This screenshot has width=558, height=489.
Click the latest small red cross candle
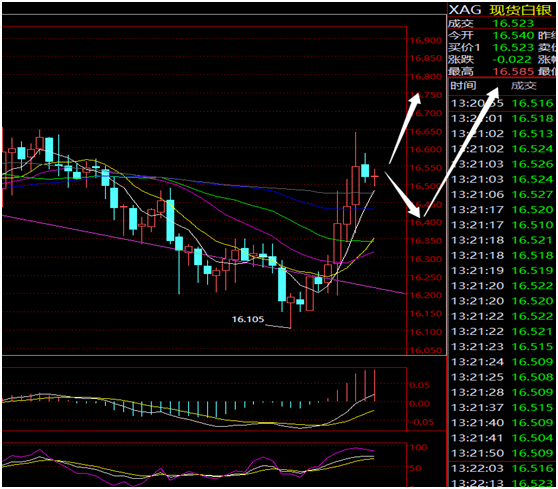(375, 177)
